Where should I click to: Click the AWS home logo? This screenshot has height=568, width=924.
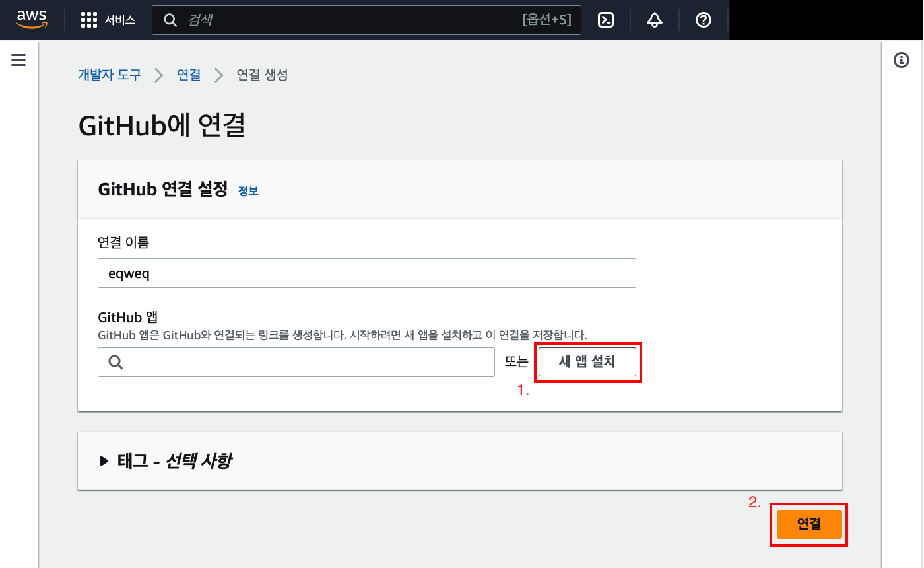(x=31, y=20)
